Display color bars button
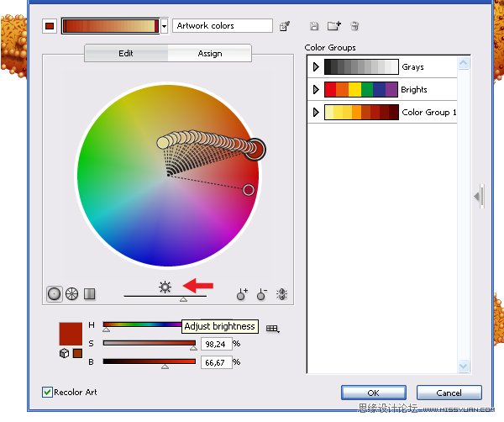This screenshot has width=504, height=422. point(90,293)
